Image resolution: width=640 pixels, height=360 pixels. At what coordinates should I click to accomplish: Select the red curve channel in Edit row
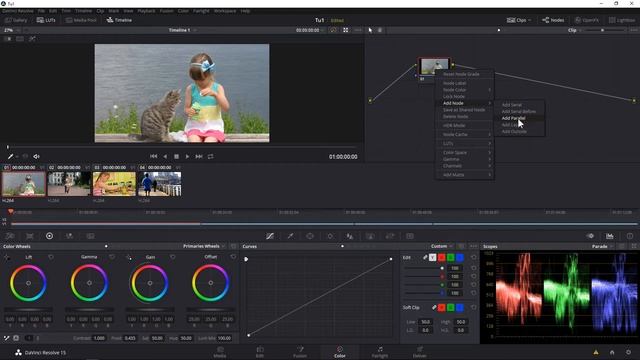point(442,258)
